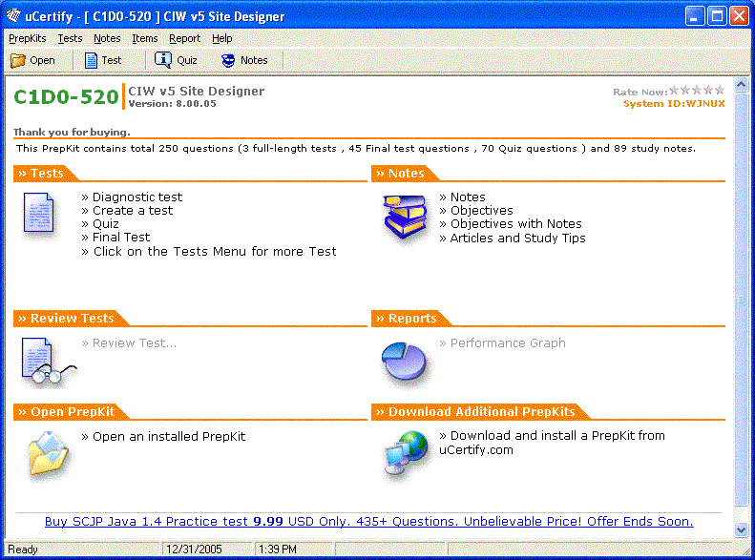Open the Notes menu
Screen dimensions: 755x560
(x=107, y=38)
